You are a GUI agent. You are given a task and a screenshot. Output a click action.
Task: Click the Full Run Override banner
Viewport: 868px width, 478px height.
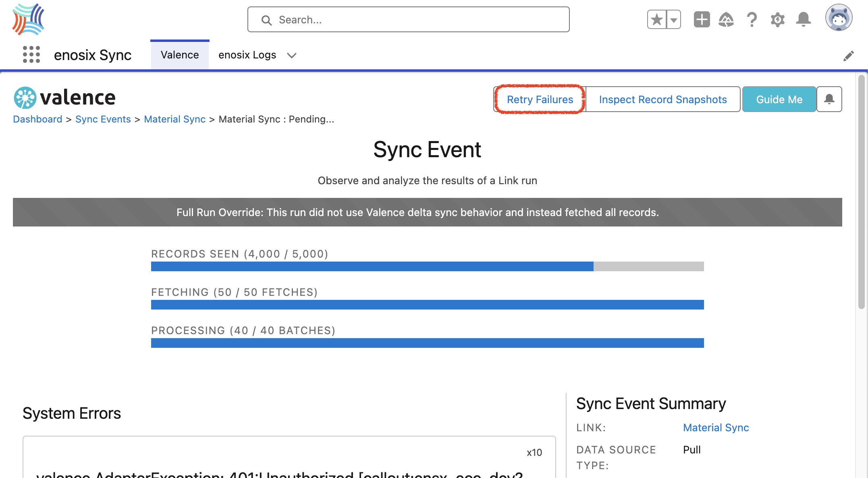click(427, 212)
